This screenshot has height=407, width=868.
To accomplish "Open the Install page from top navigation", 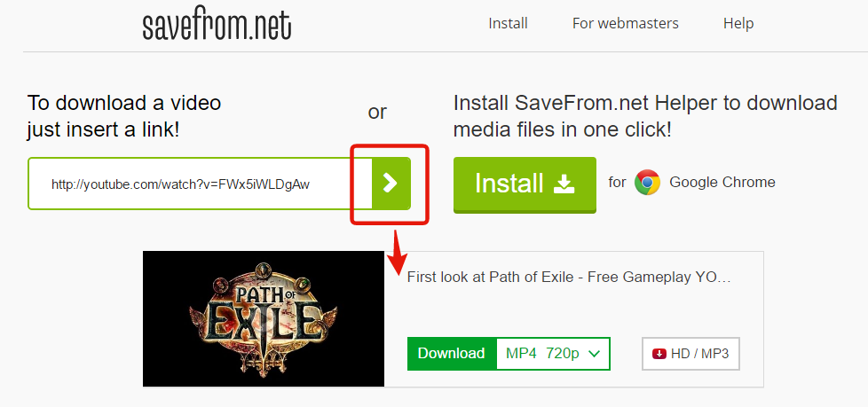I will pos(508,23).
